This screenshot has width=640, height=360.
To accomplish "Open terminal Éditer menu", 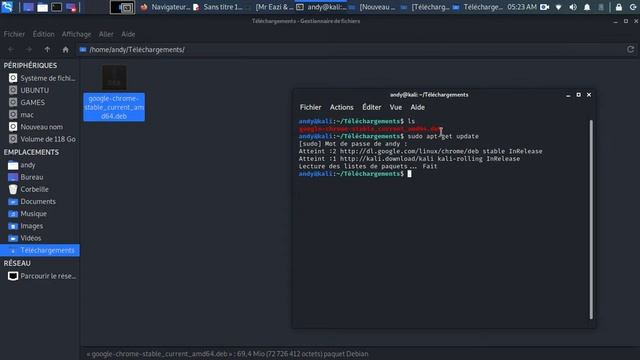I will tap(372, 107).
